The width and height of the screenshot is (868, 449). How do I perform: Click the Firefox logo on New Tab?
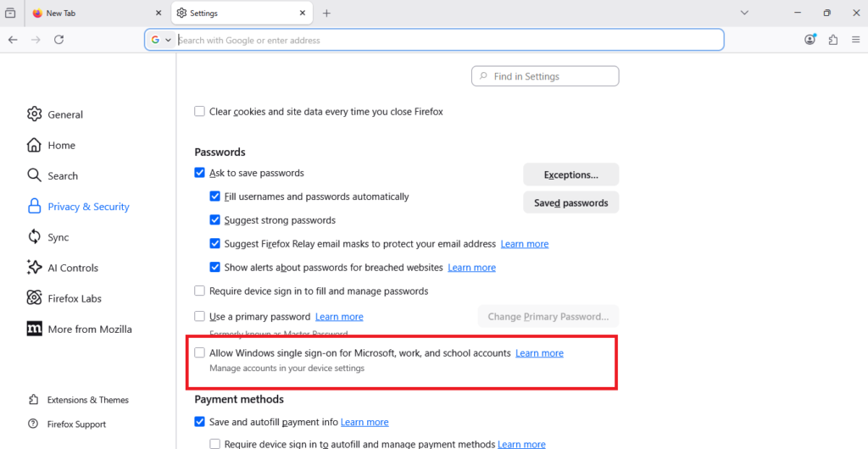coord(37,14)
